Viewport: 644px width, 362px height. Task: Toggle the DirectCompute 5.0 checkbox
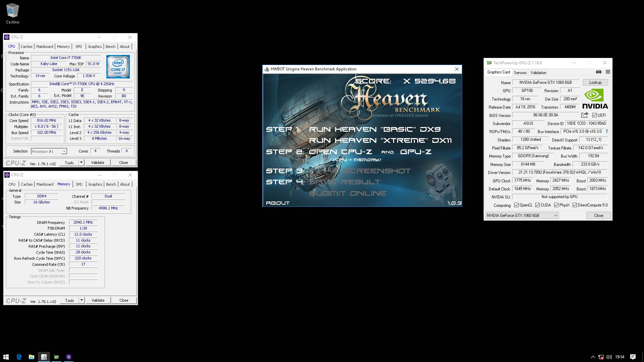tap(575, 205)
